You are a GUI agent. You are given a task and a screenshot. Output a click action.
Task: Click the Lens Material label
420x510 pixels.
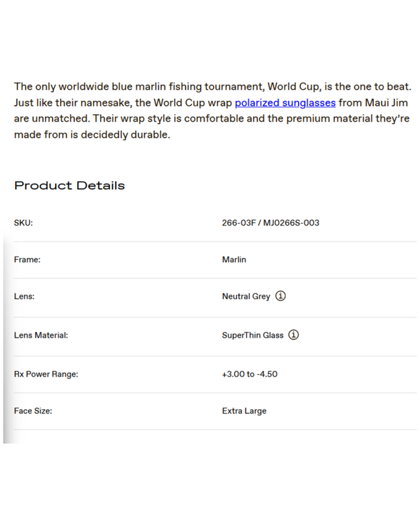tap(41, 335)
